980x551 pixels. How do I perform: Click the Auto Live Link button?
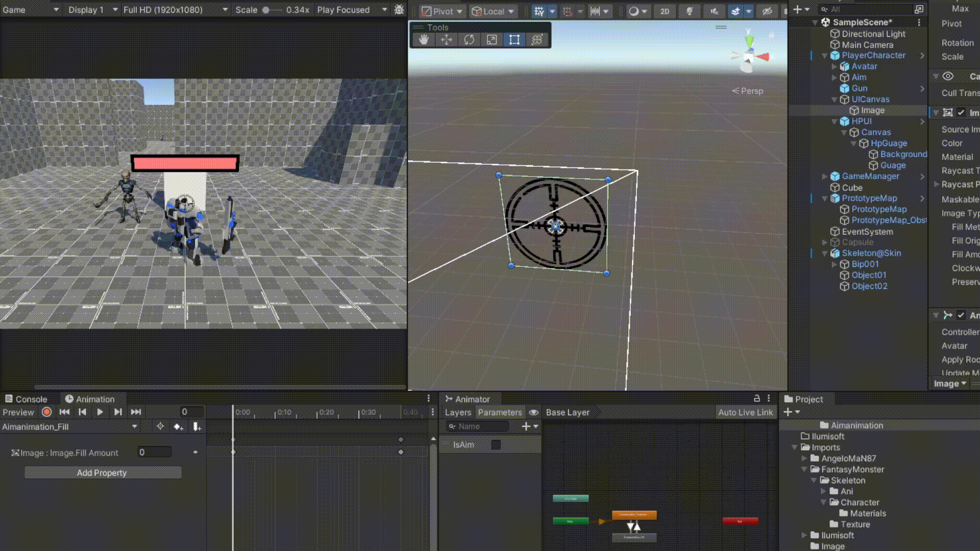click(x=745, y=412)
